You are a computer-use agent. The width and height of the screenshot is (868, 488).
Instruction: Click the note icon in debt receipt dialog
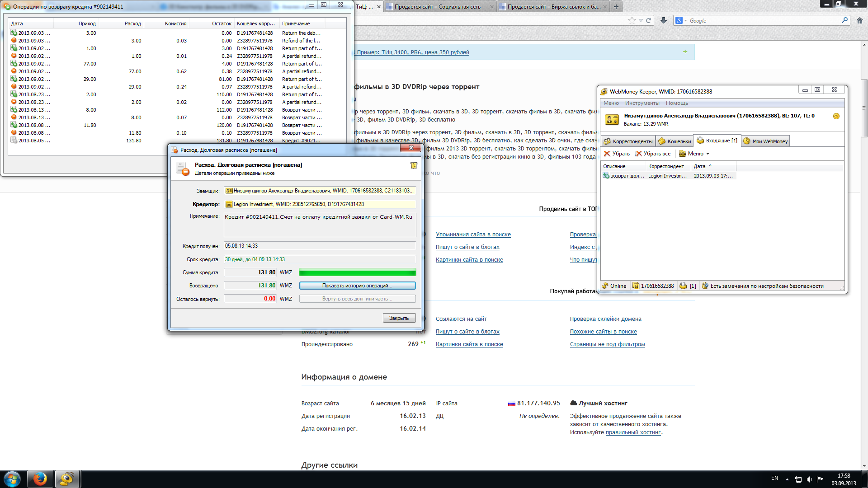click(x=413, y=165)
